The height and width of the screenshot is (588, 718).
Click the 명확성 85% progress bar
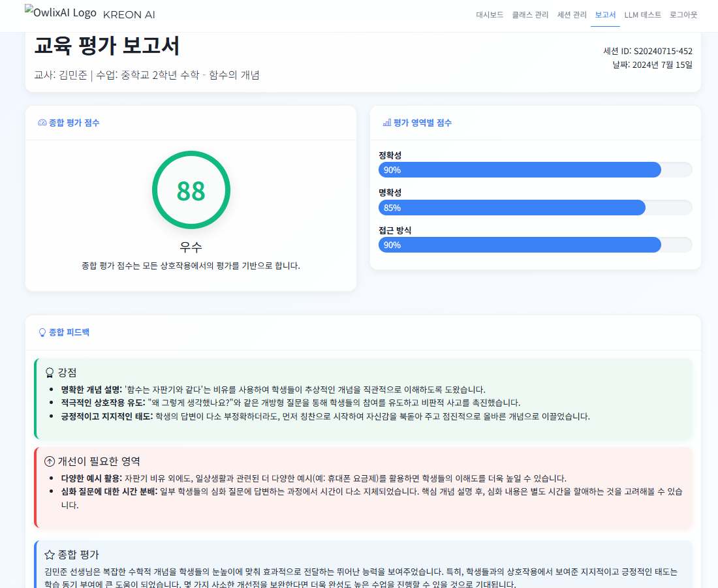[x=535, y=208]
